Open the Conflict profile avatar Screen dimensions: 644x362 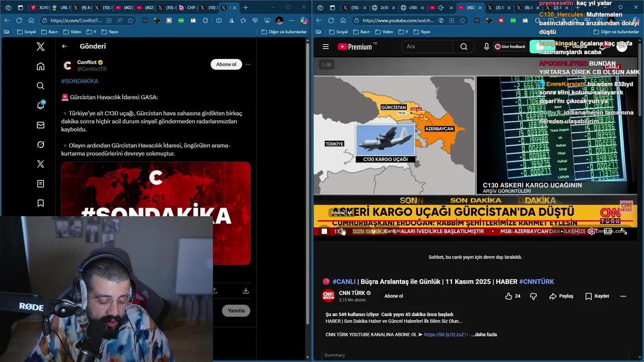tap(68, 65)
